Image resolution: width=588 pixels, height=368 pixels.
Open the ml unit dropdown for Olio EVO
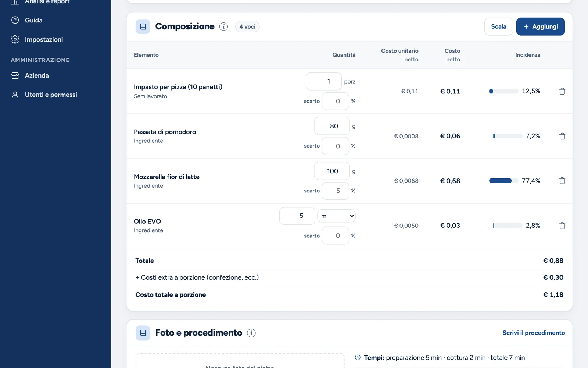(337, 216)
